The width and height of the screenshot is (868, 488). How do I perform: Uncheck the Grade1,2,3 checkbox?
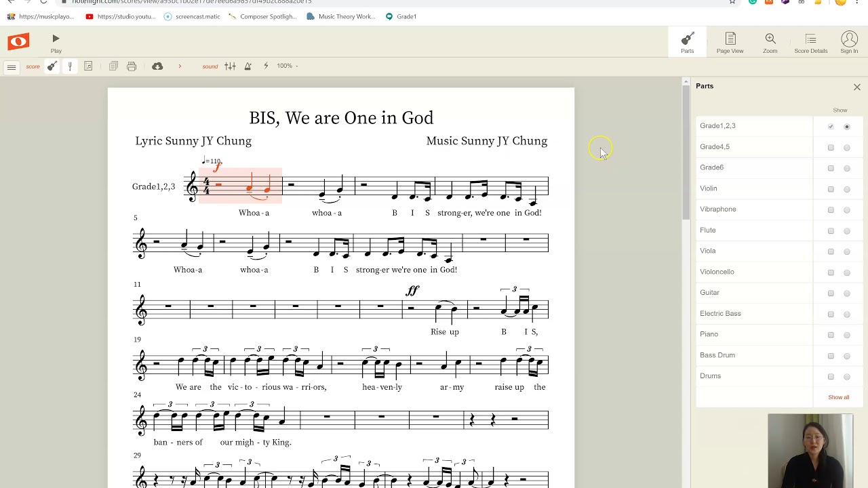click(831, 127)
